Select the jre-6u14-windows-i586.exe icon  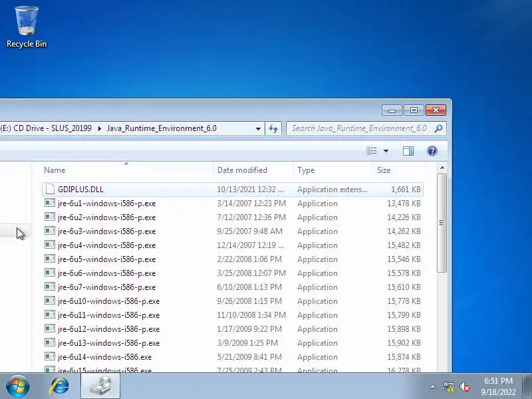50,356
